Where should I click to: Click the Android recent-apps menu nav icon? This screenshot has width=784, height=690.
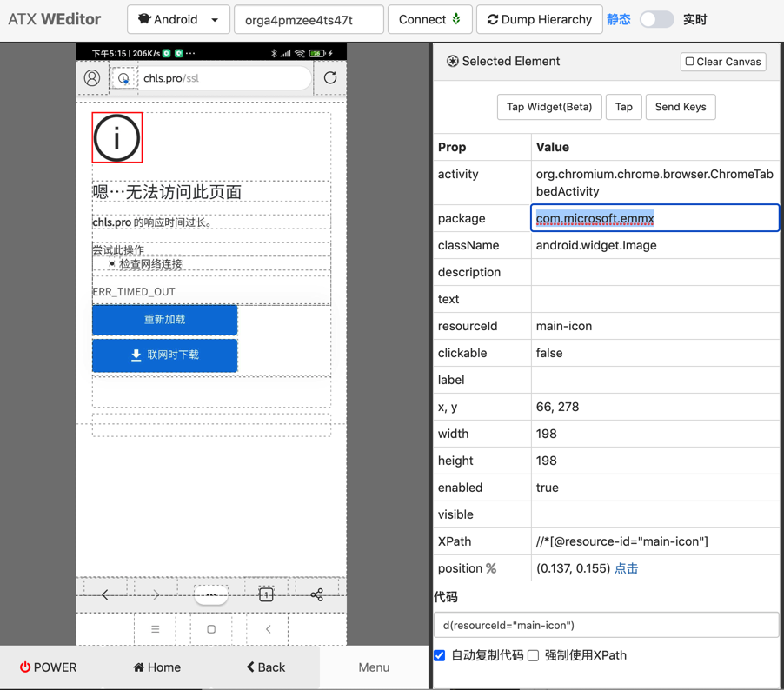coord(156,629)
